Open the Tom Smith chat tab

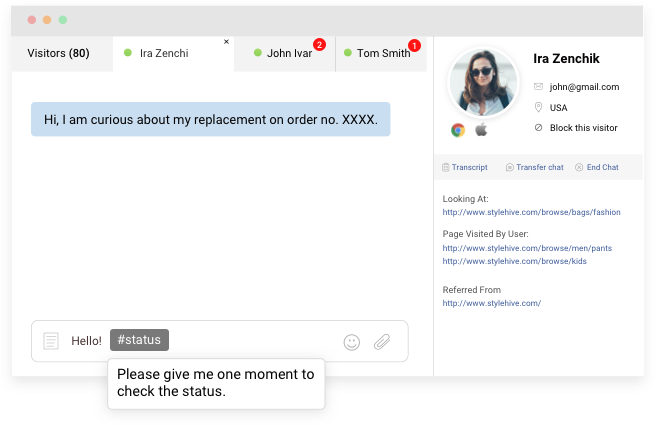[382, 54]
